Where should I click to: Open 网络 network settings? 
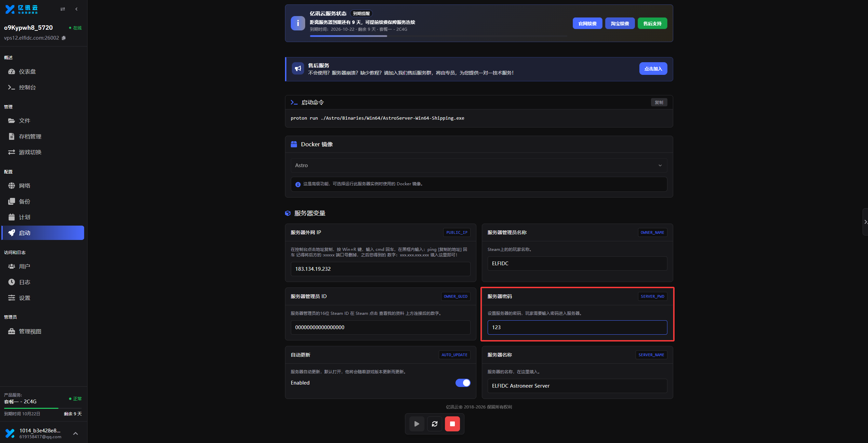point(43,186)
